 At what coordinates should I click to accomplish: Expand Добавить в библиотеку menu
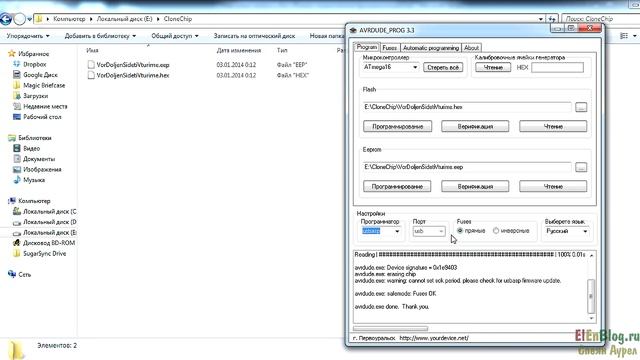point(100,36)
